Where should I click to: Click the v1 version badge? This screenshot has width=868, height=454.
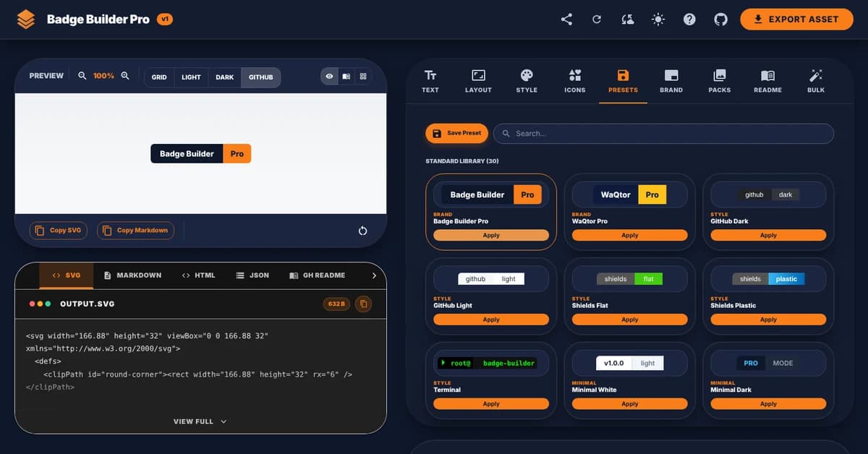[165, 20]
